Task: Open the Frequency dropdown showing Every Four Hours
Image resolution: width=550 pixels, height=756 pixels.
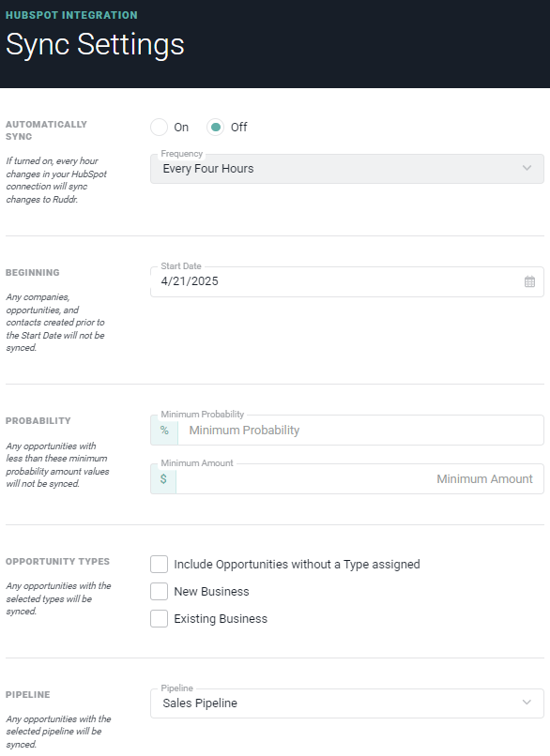Action: pyautogui.click(x=347, y=169)
